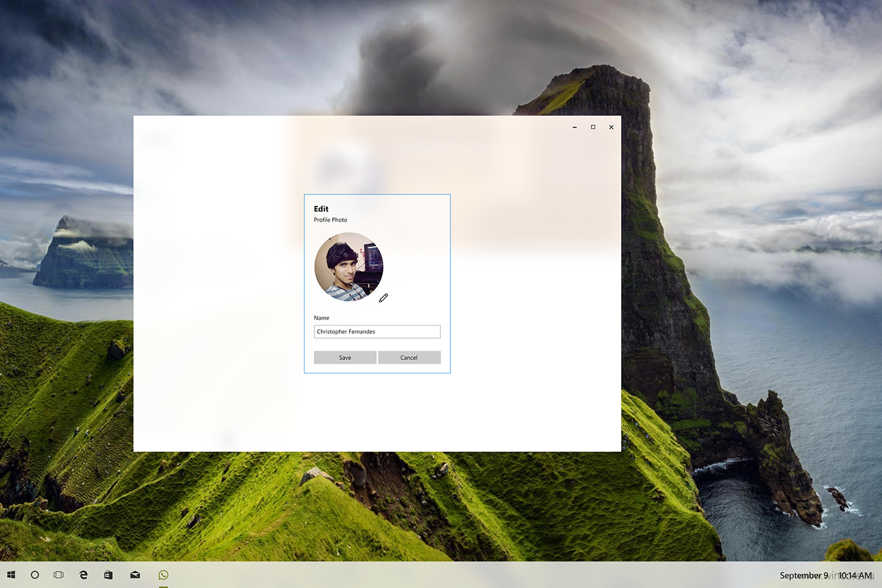
Task: Select the WhatsApp icon in taskbar
Action: [163, 575]
